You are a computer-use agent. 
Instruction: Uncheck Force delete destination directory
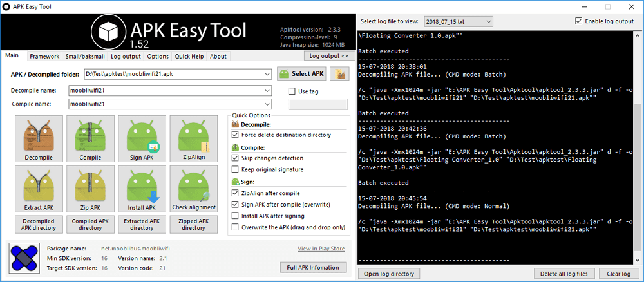pos(235,135)
